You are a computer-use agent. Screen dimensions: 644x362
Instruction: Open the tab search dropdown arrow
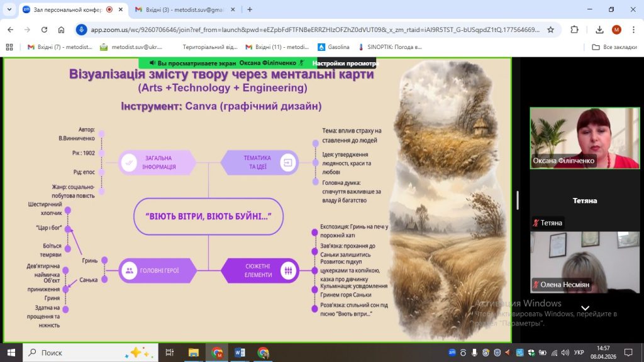[x=9, y=9]
